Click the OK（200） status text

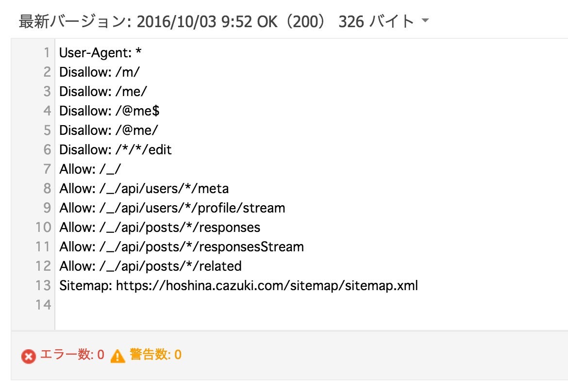292,21
